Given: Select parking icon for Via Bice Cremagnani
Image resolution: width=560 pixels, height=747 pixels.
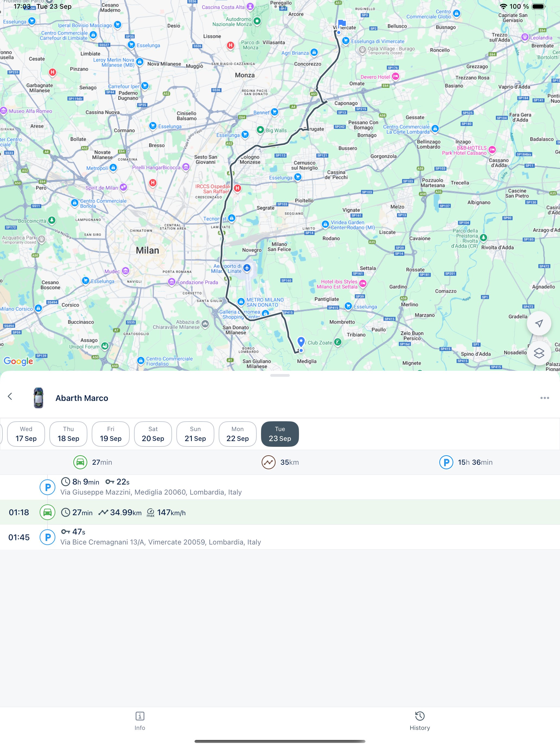Looking at the screenshot, I should coord(47,537).
